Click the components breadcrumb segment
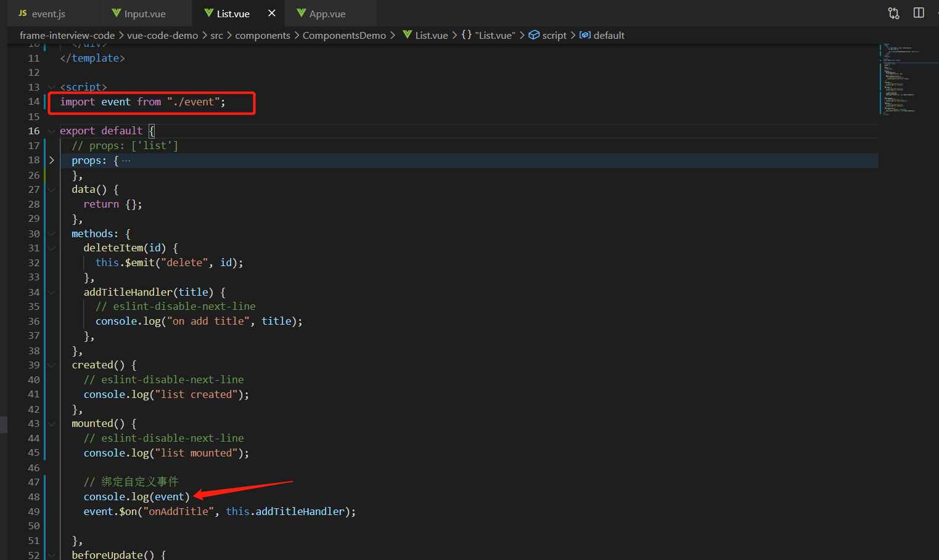The height and width of the screenshot is (560, 939). pos(263,35)
